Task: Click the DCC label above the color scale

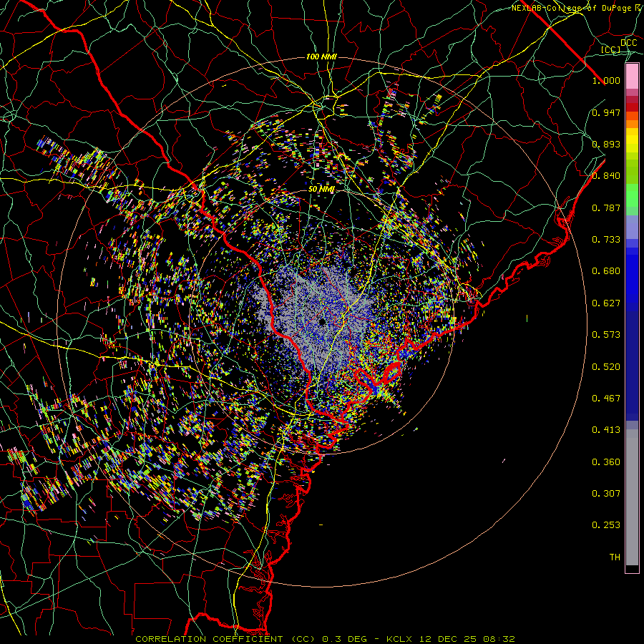Action: 628,43
